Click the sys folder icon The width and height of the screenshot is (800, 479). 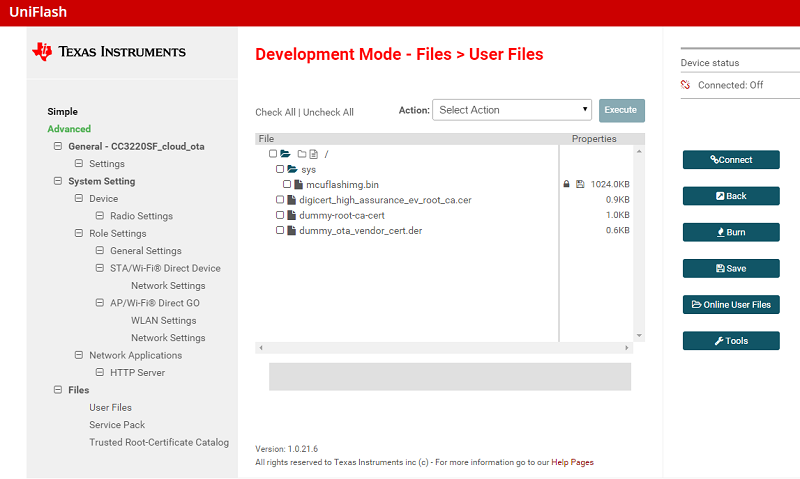click(x=292, y=169)
